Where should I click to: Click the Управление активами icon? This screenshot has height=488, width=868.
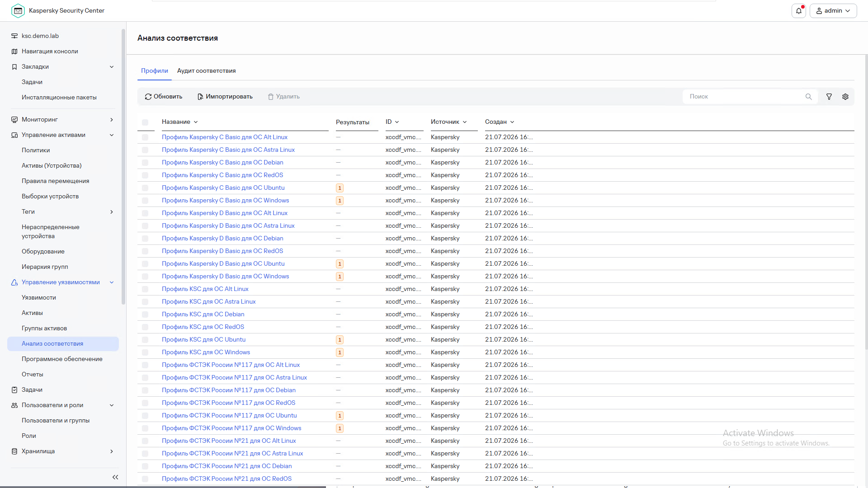pyautogui.click(x=14, y=135)
